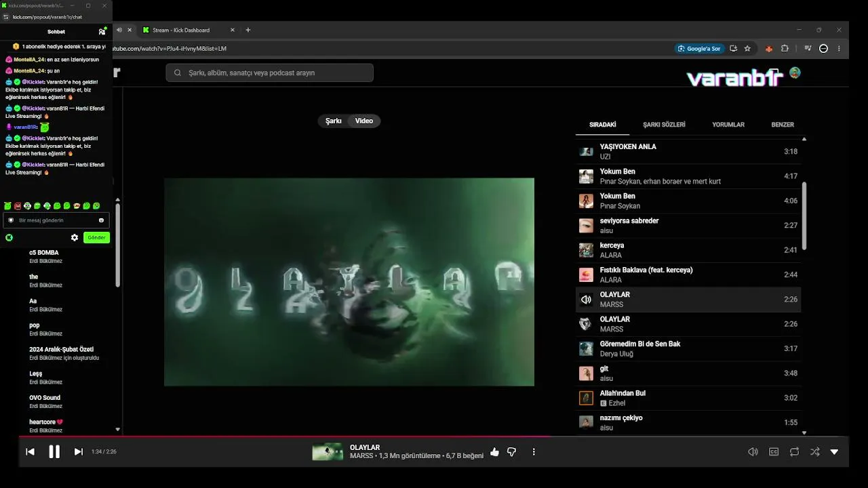Open the three-dot menu in player bar

pyautogui.click(x=534, y=452)
